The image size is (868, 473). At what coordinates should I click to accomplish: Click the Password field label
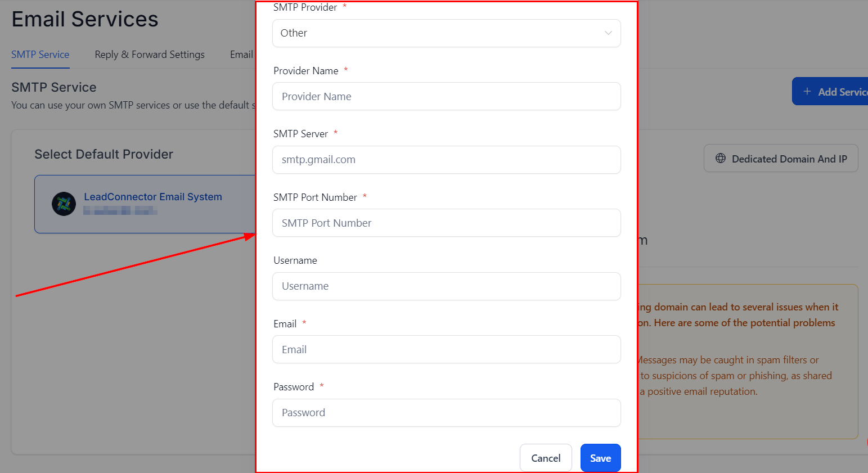click(294, 387)
